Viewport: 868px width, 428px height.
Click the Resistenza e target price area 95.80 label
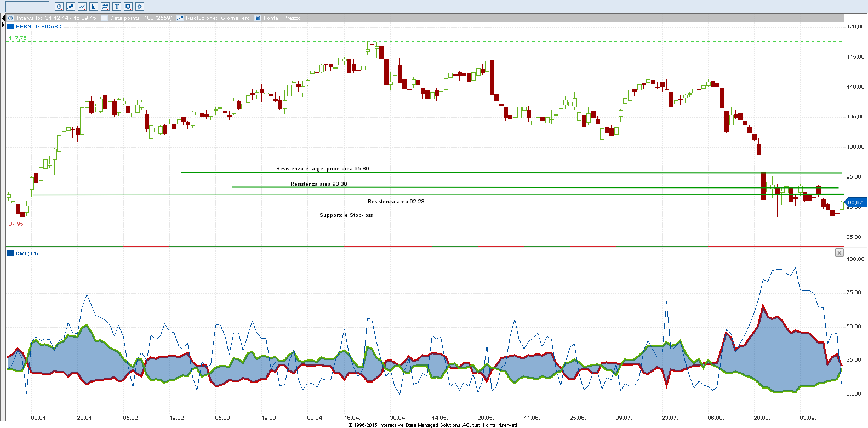[323, 169]
